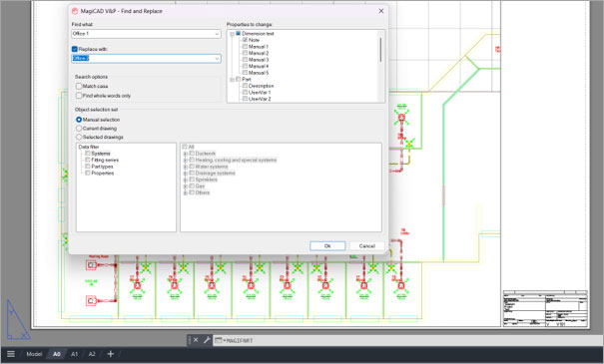This screenshot has height=364, width=604.
Task: Click the command line close X icon
Action: click(196, 340)
